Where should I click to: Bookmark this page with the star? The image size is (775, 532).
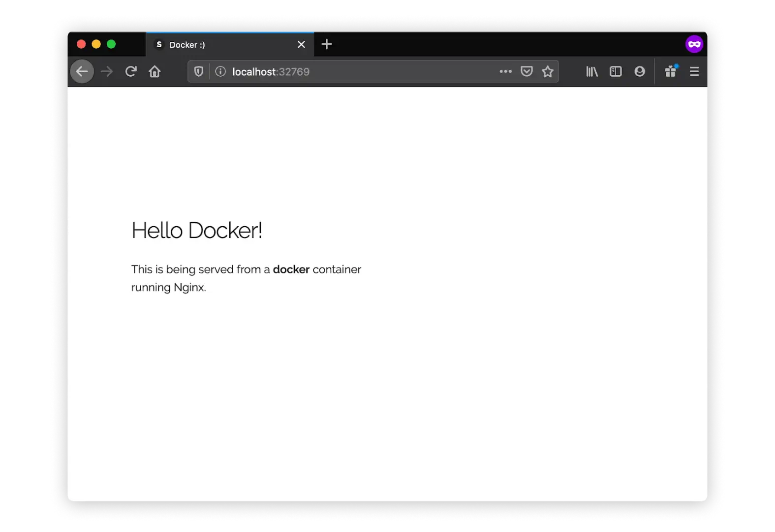pos(548,72)
